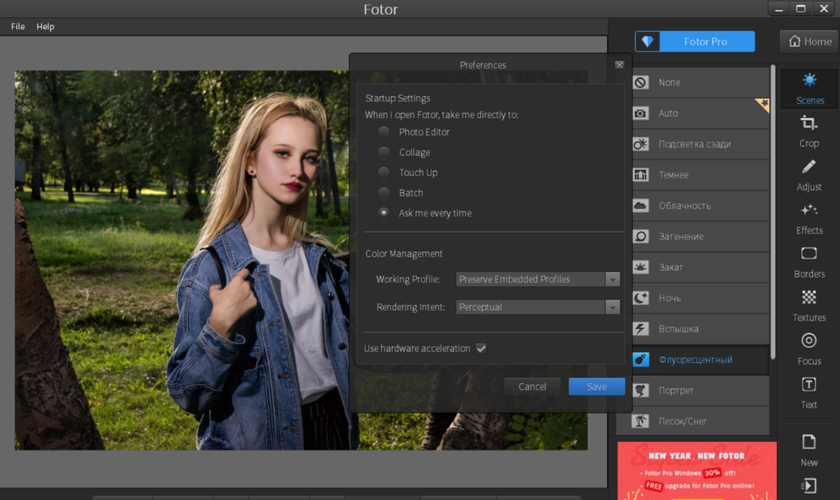This screenshot has width=840, height=500.
Task: Click the Затенение scene icon
Action: [641, 236]
